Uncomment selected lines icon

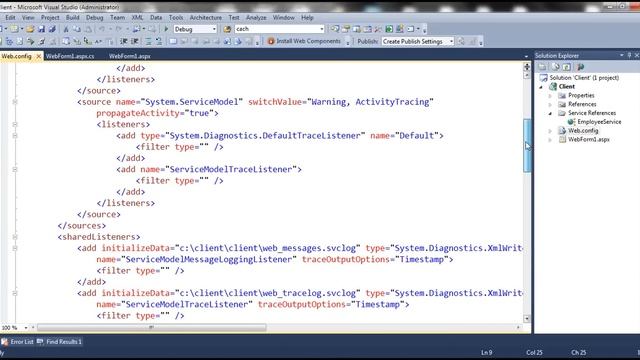pos(159,41)
